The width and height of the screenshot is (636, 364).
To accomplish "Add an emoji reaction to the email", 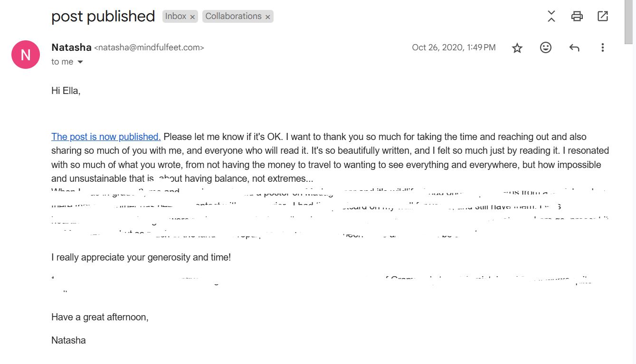I will (546, 47).
